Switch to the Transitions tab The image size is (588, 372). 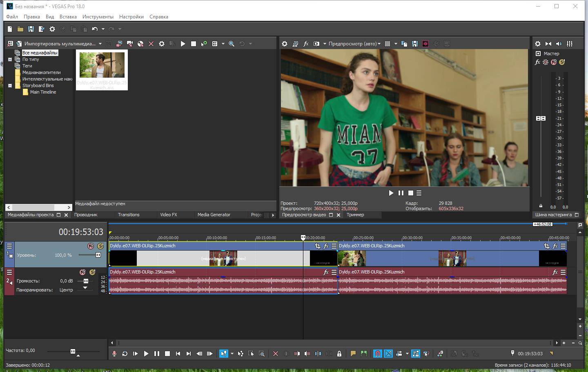[x=129, y=215]
